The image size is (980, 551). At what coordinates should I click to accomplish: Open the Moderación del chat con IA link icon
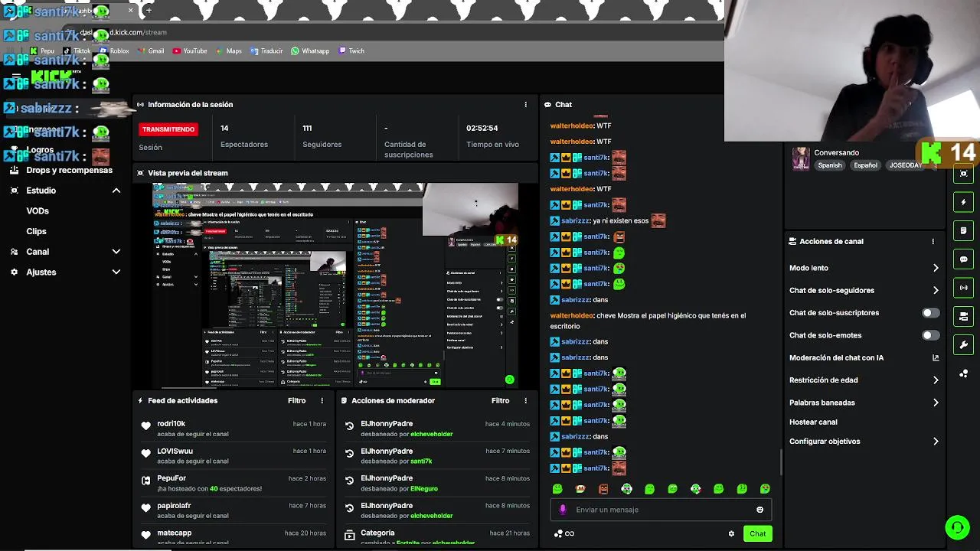(x=936, y=357)
